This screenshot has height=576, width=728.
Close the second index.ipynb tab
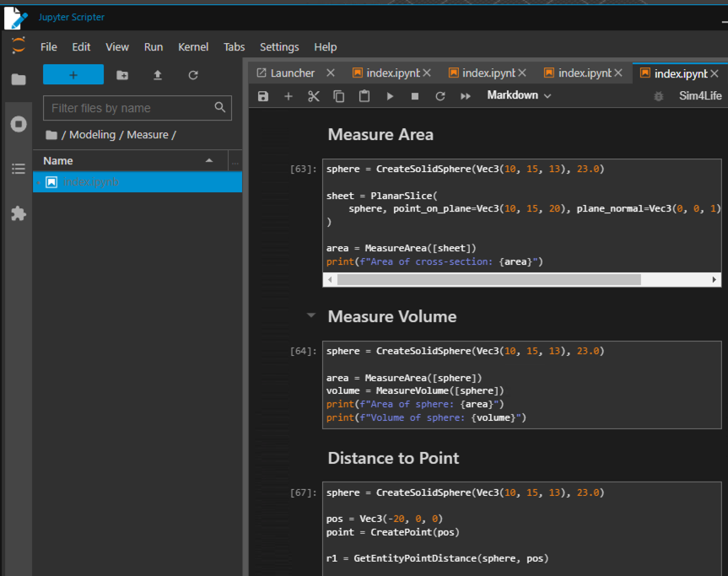[522, 73]
